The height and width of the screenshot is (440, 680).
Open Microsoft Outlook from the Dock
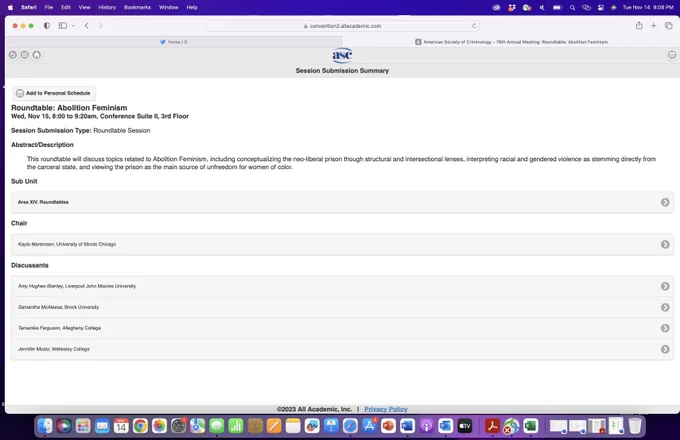tap(445, 426)
